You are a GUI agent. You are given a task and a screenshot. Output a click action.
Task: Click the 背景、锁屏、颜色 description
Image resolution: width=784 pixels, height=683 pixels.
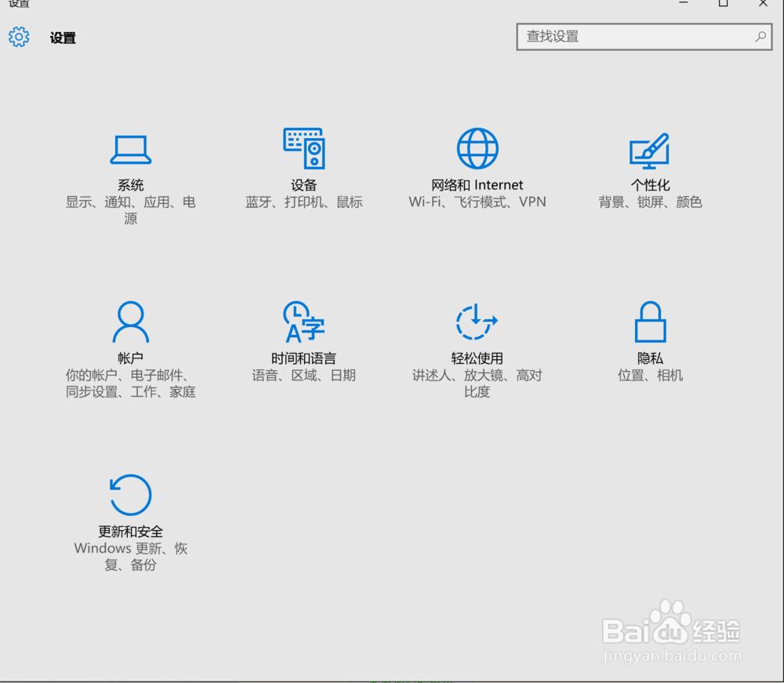[x=650, y=202]
